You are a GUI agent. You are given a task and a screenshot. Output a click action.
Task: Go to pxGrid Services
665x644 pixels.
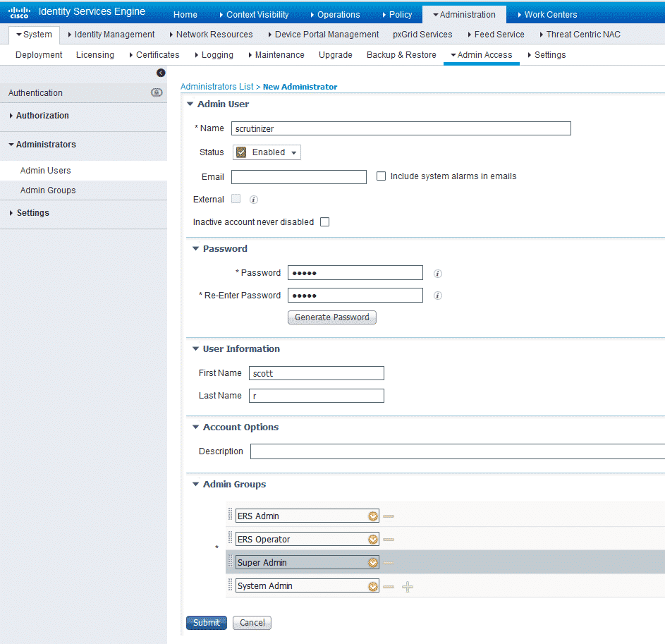tap(422, 35)
